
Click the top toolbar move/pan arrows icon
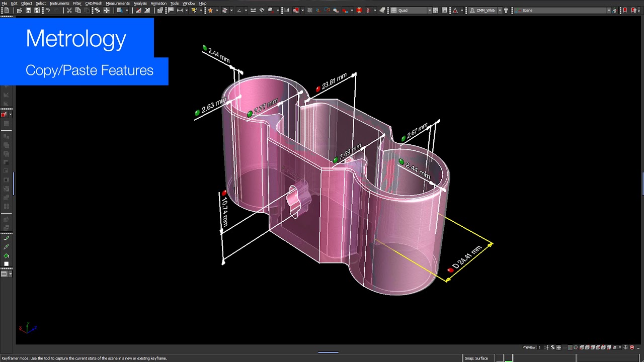106,10
